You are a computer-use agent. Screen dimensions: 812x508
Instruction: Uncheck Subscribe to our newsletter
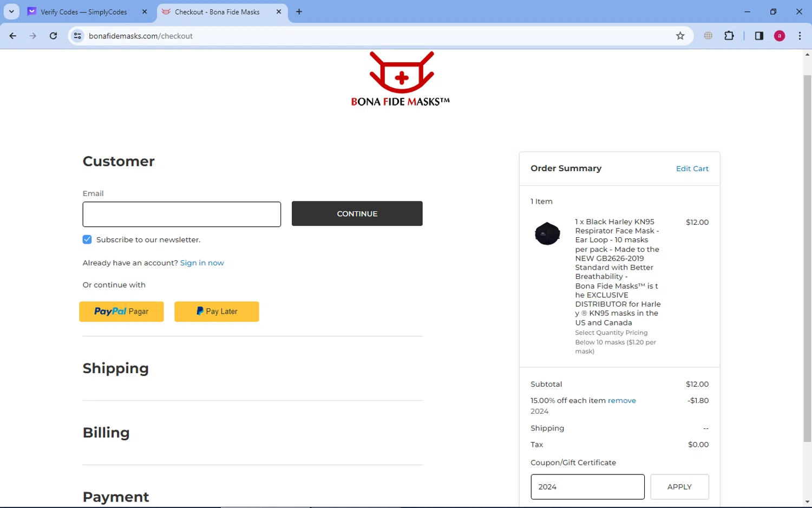(87, 239)
